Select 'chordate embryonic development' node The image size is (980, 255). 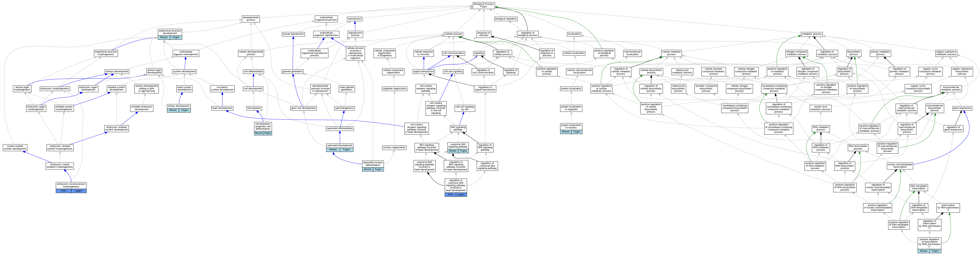[141, 108]
